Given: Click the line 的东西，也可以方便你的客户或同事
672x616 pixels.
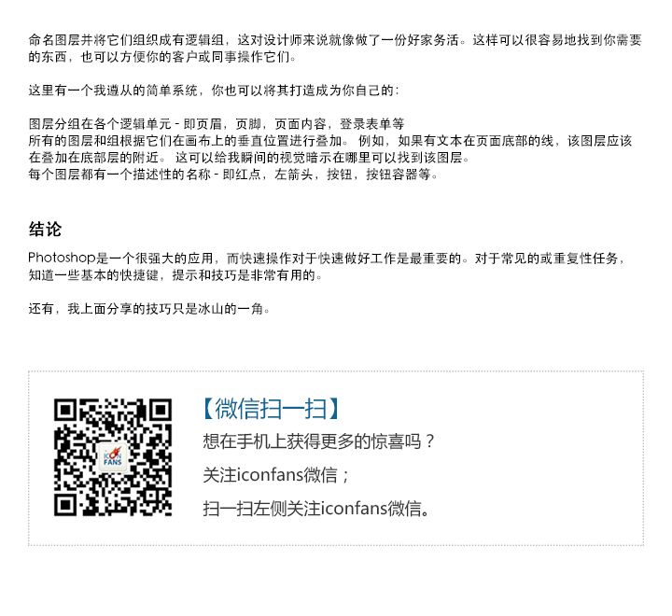Looking at the screenshot, I should point(162,57).
